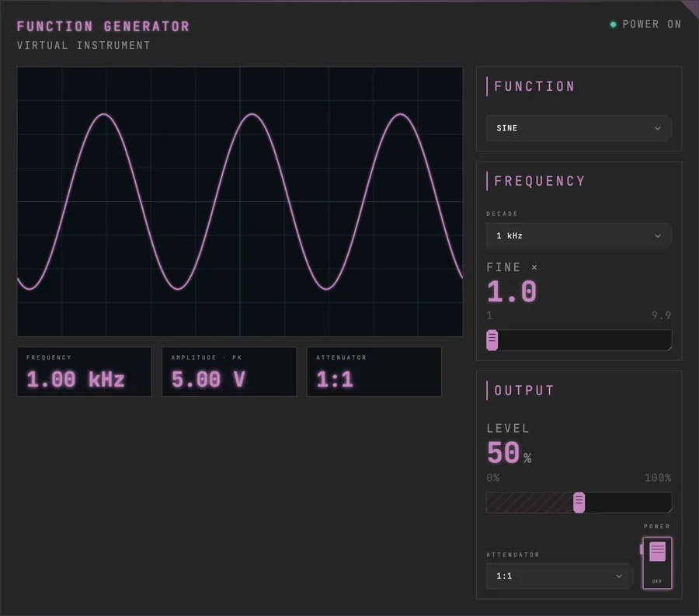Click the DECADE label
The image size is (699, 616).
click(x=502, y=214)
